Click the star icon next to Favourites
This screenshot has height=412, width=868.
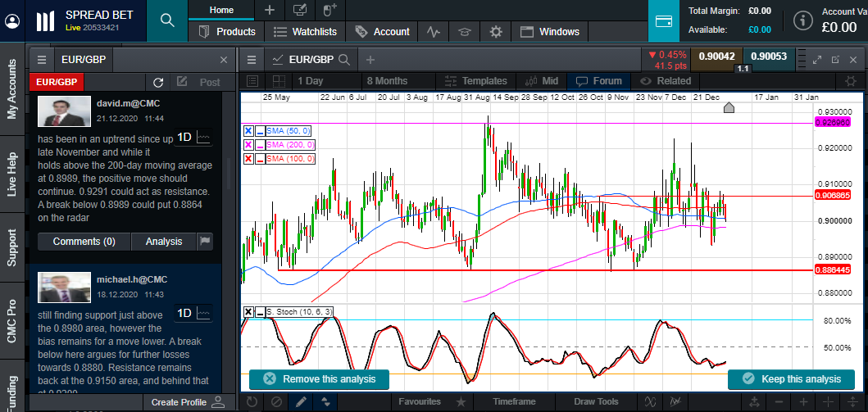click(461, 402)
